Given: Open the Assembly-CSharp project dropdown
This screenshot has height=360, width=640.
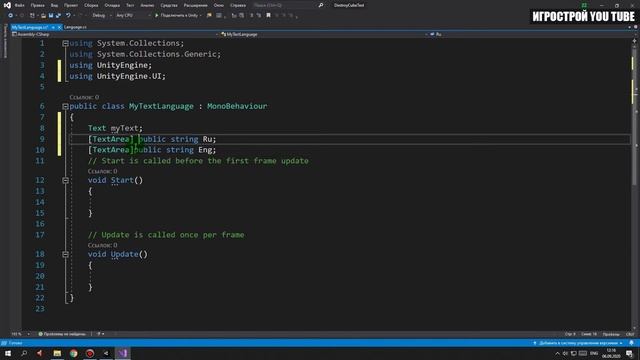Looking at the screenshot, I should 116,34.
